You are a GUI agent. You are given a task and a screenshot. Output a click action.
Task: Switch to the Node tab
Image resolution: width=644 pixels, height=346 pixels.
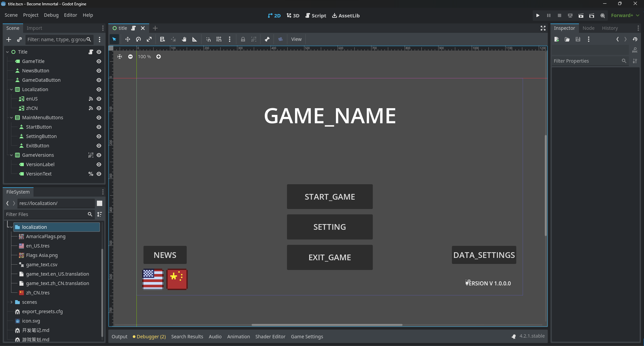click(588, 28)
